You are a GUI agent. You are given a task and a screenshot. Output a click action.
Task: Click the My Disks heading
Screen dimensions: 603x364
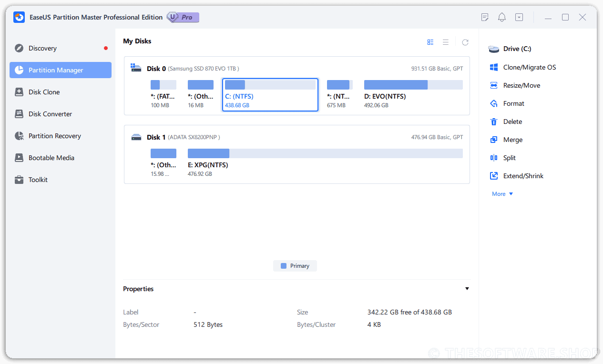coord(137,41)
